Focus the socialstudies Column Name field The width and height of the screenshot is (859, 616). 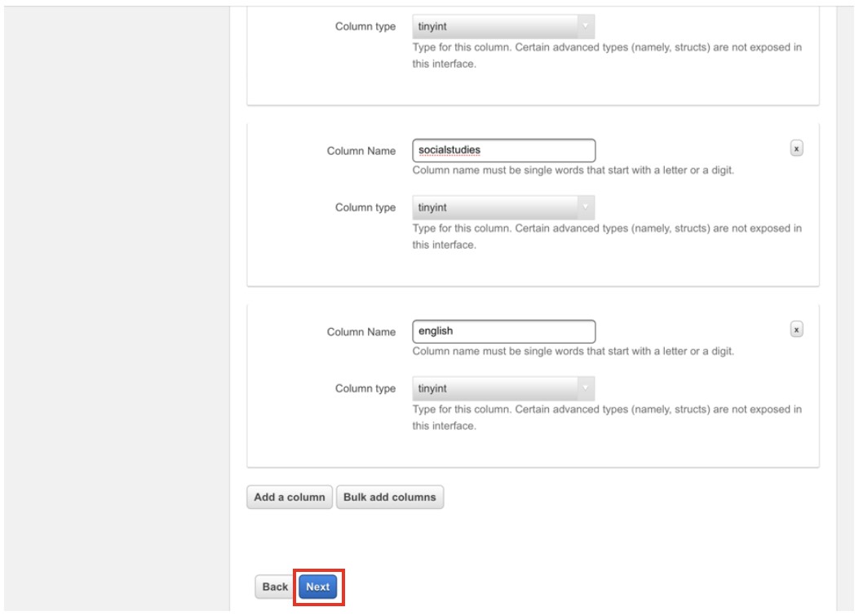[503, 150]
